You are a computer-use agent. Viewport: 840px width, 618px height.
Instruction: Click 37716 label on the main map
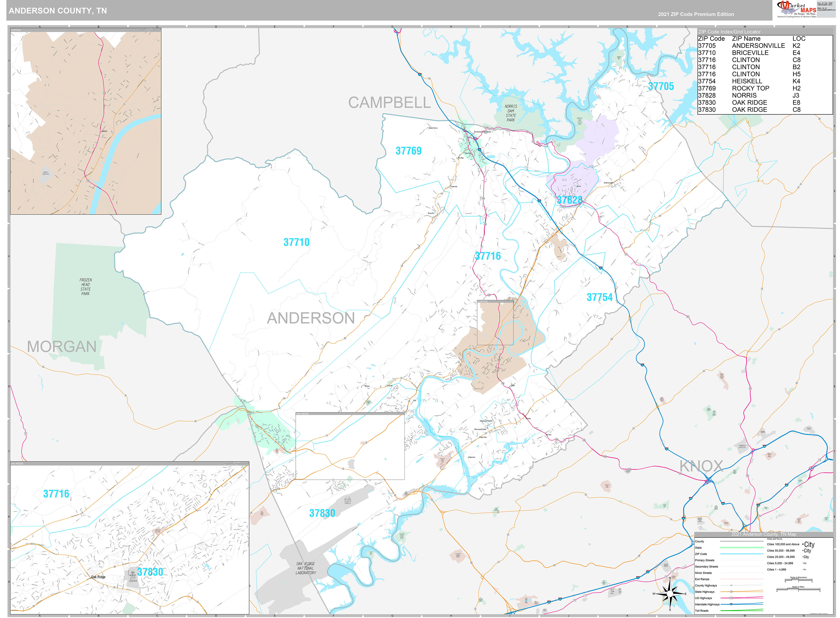click(x=488, y=256)
